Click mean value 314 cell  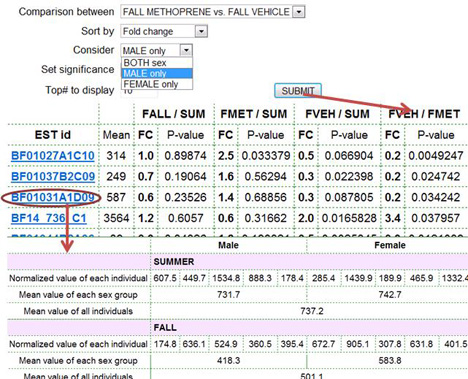[116, 156]
